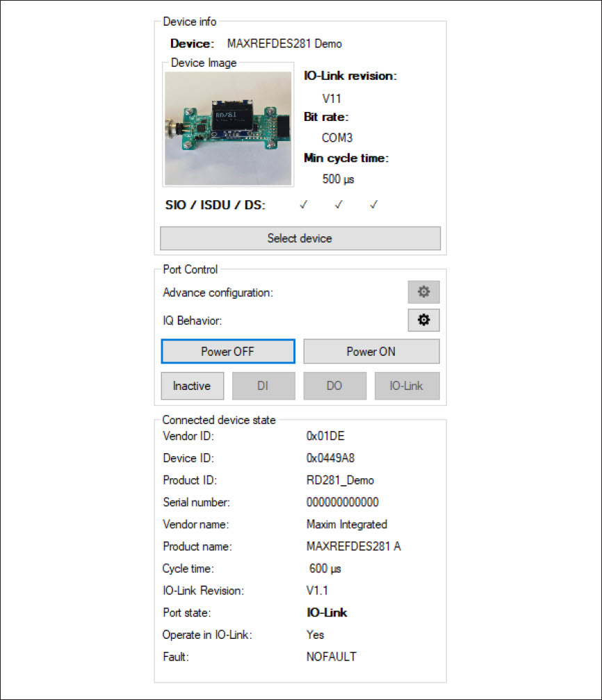Click the Product ID RD281_Demo text

coord(341,480)
